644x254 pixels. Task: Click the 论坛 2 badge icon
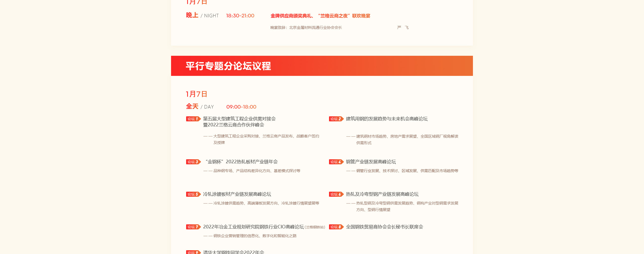pos(336,119)
